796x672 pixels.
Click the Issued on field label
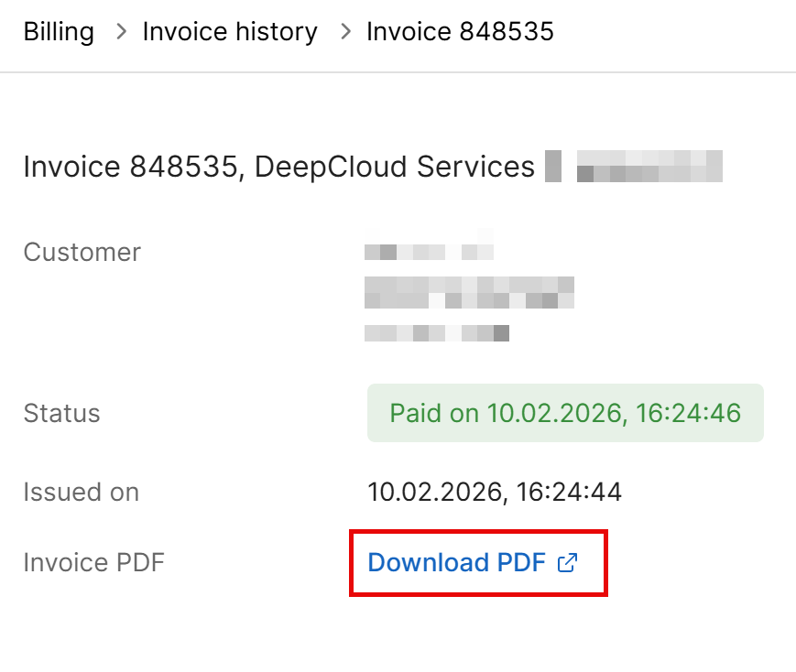pyautogui.click(x=81, y=492)
